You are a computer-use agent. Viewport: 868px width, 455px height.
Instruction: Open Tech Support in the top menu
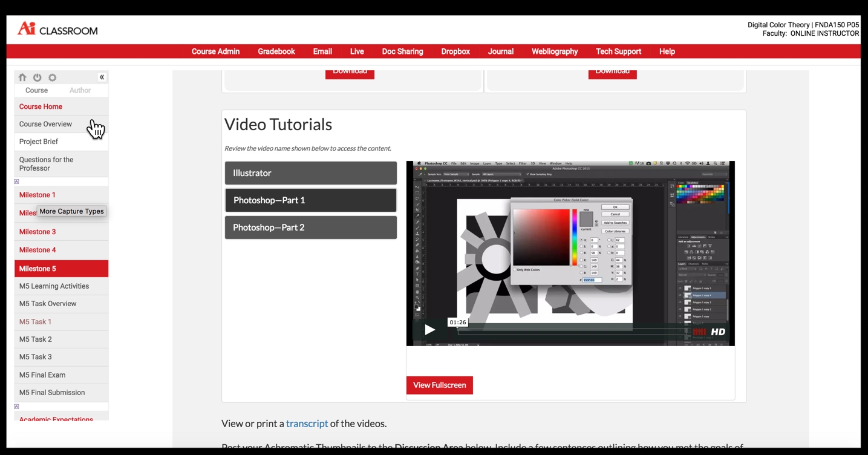(618, 51)
